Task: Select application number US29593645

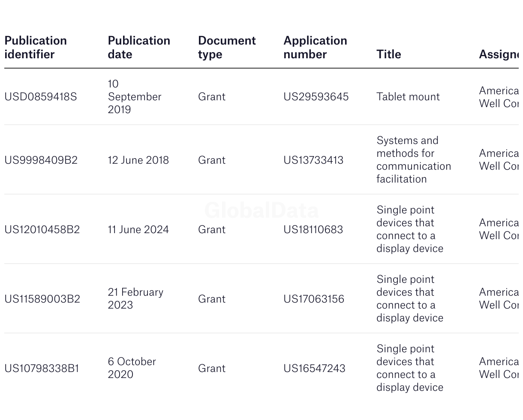Action: click(316, 97)
